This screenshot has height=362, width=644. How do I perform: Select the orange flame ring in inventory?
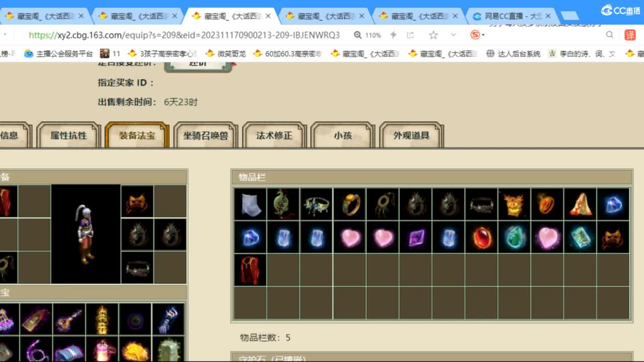[x=547, y=204]
